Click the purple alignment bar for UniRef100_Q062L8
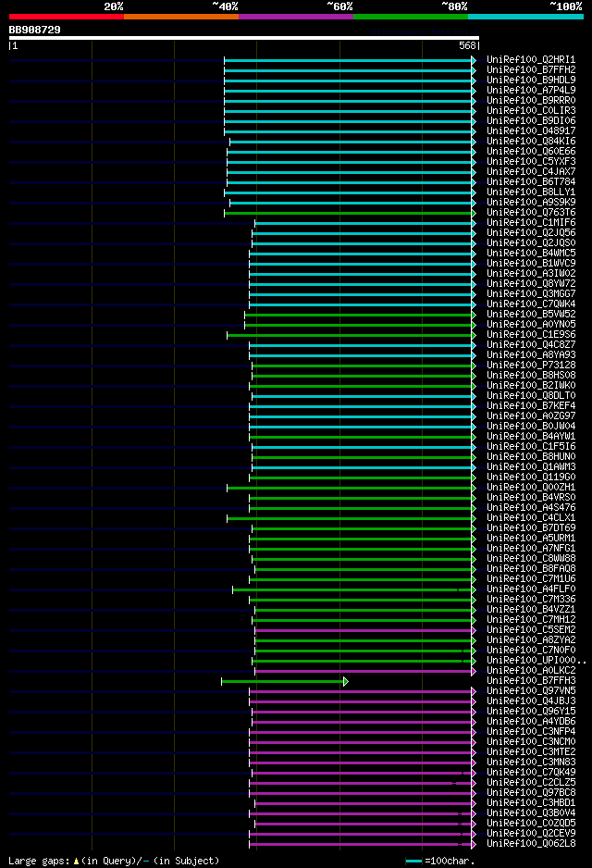The width and height of the screenshot is (592, 868). (x=363, y=844)
